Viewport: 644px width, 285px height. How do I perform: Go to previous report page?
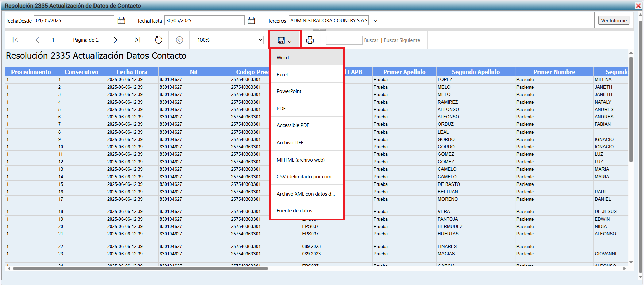[37, 40]
